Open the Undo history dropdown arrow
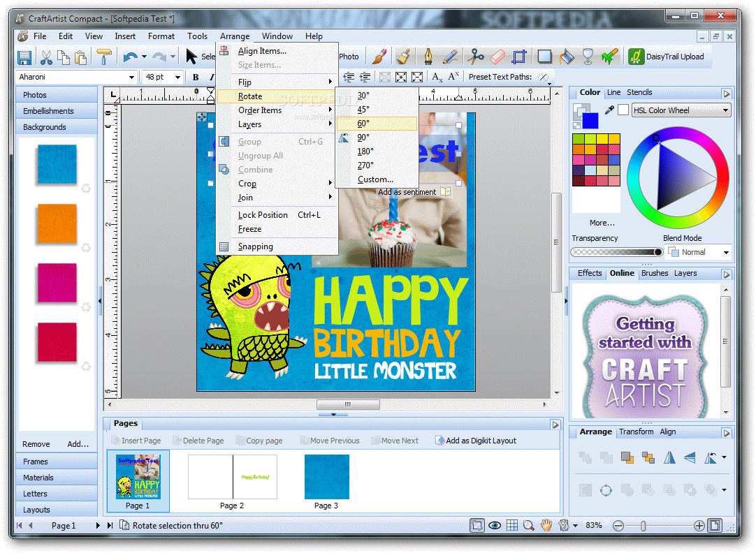 [x=144, y=57]
